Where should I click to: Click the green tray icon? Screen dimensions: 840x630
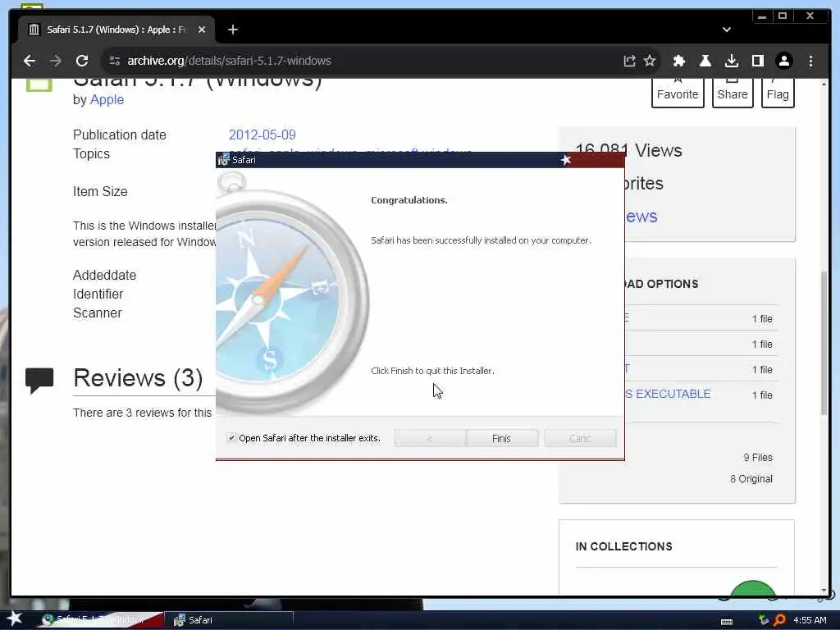coord(764,620)
